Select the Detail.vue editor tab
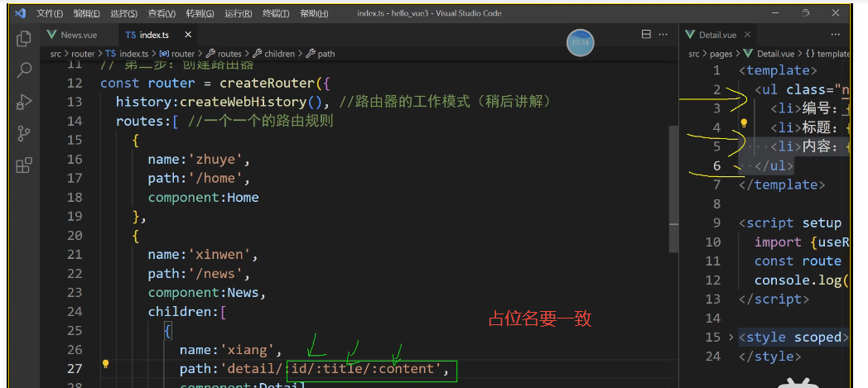This screenshot has height=388, width=868. (x=717, y=35)
